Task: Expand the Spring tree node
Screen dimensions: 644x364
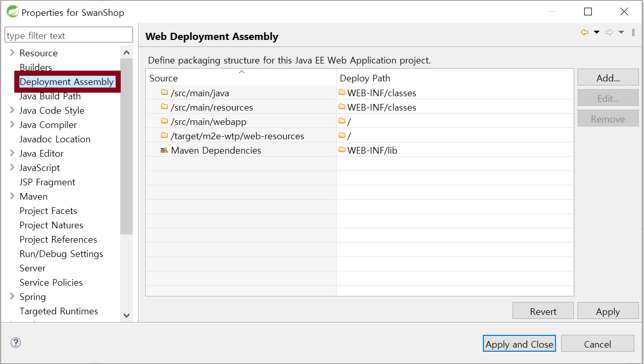Action: [x=12, y=296]
